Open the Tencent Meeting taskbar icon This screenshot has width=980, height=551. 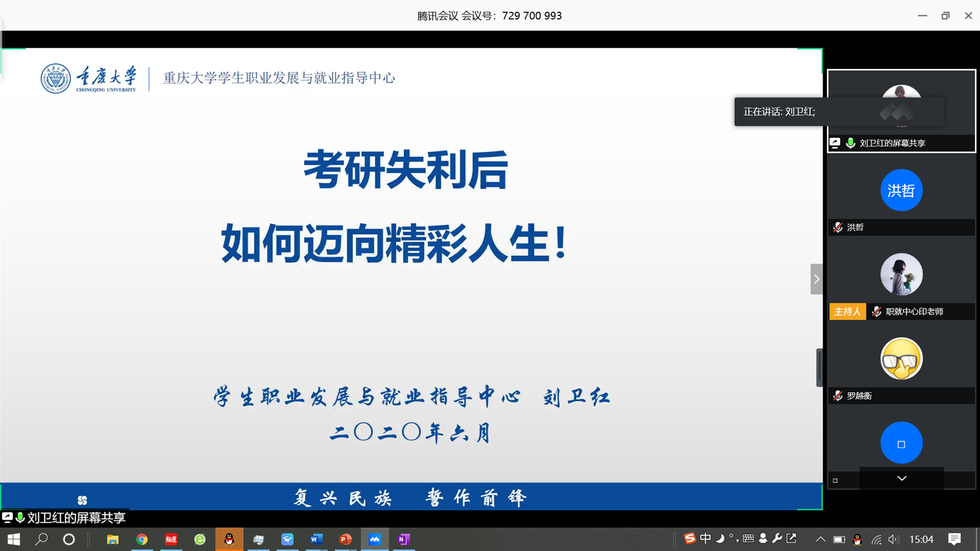[374, 539]
